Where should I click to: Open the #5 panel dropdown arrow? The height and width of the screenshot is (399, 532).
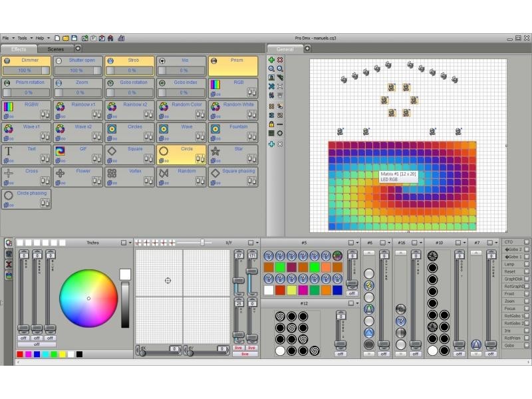click(x=358, y=243)
